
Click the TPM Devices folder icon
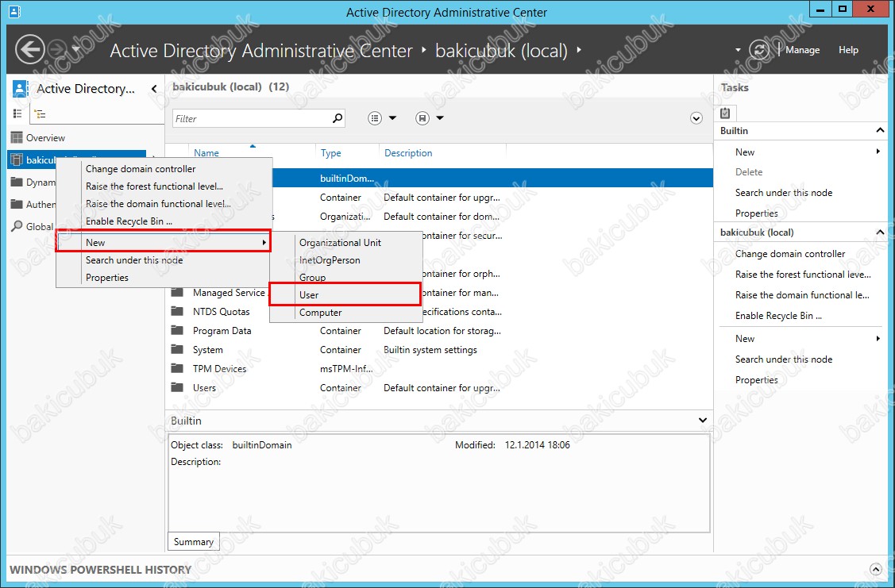click(178, 368)
